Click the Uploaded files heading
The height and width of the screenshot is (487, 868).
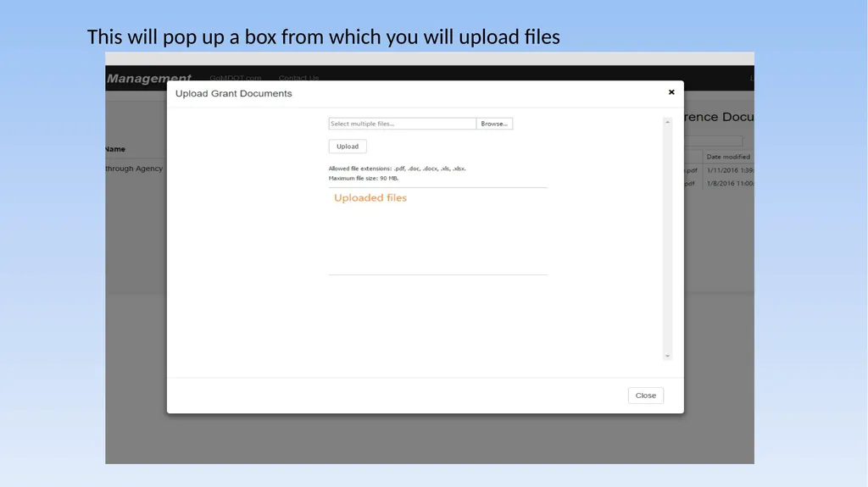(x=370, y=197)
